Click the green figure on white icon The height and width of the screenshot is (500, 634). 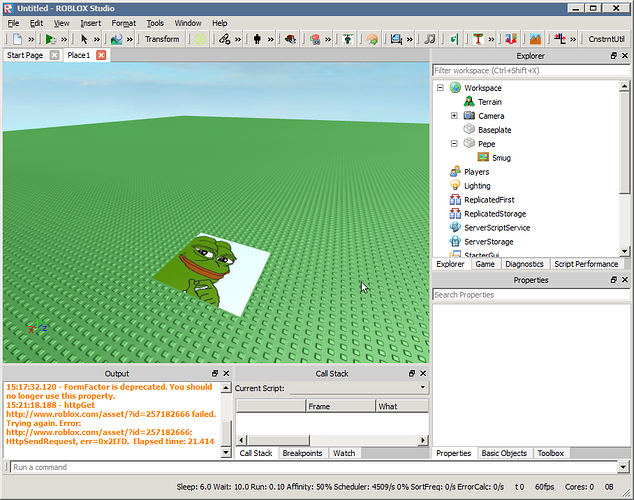[348, 39]
